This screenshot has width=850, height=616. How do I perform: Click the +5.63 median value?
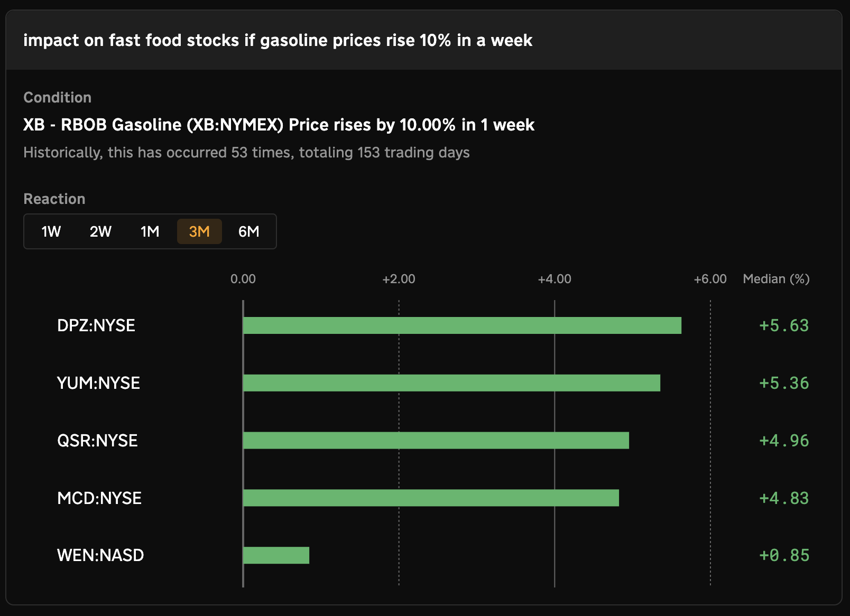784,325
